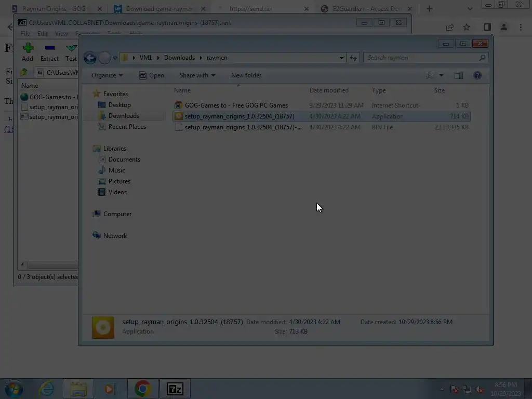Click 7-Zip taskbar icon
Image resolution: width=532 pixels, height=399 pixels.
pos(175,389)
